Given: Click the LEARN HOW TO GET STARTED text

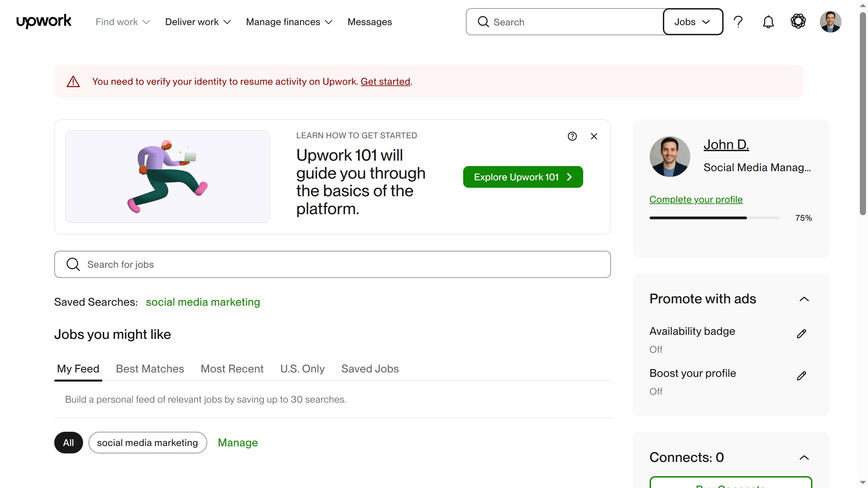Looking at the screenshot, I should tap(356, 136).
